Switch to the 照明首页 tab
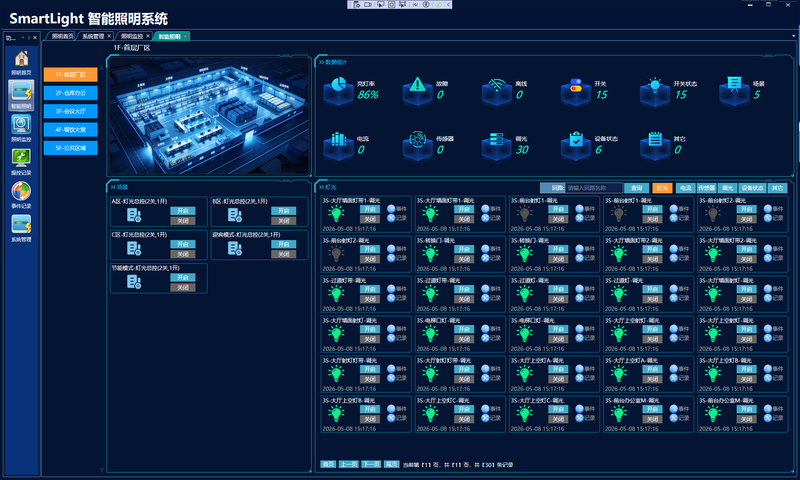This screenshot has height=480, width=800. pos(62,36)
